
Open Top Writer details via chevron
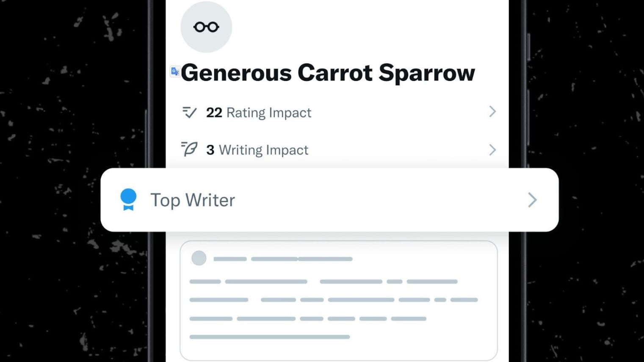[532, 200]
